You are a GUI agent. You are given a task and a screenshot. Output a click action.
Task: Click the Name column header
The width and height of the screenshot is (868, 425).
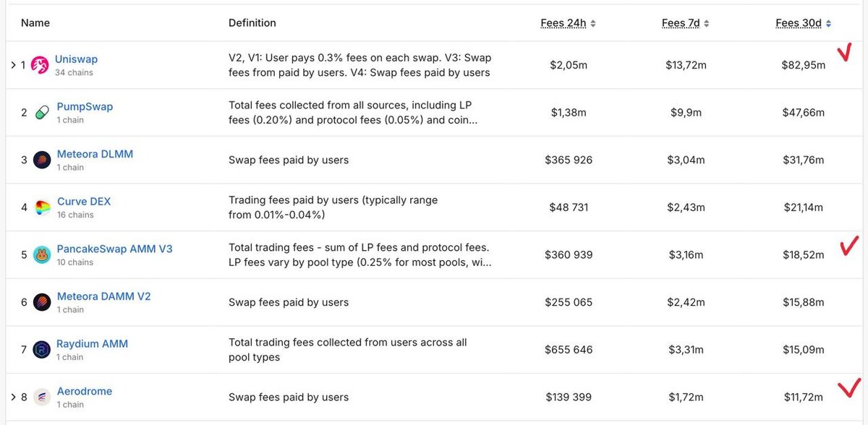(x=35, y=23)
